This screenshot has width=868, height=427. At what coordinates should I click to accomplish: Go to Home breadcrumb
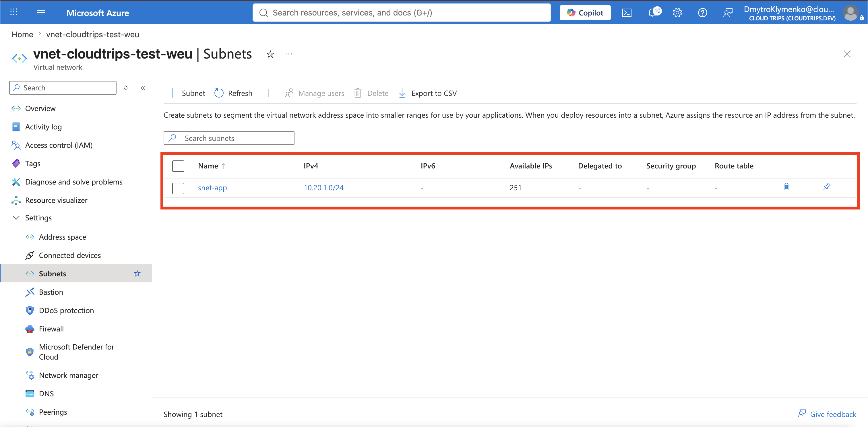[22, 34]
